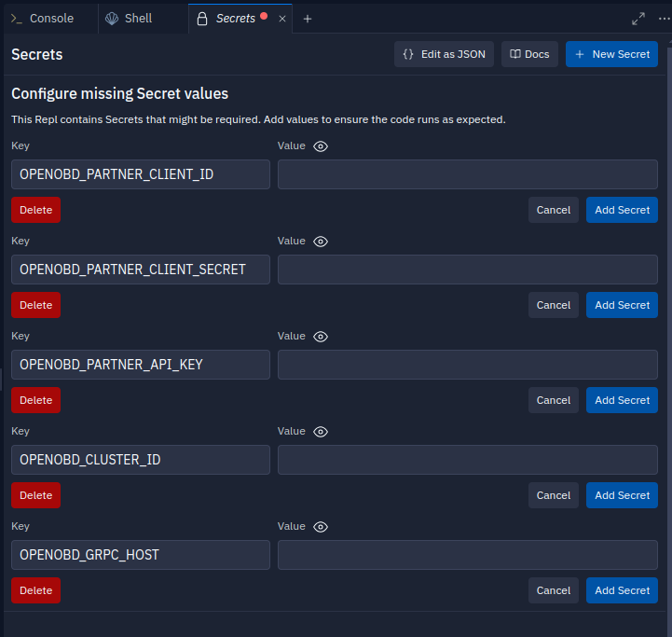
Task: Click the OPENOBD_CLUSTER_ID key field
Action: click(x=140, y=460)
